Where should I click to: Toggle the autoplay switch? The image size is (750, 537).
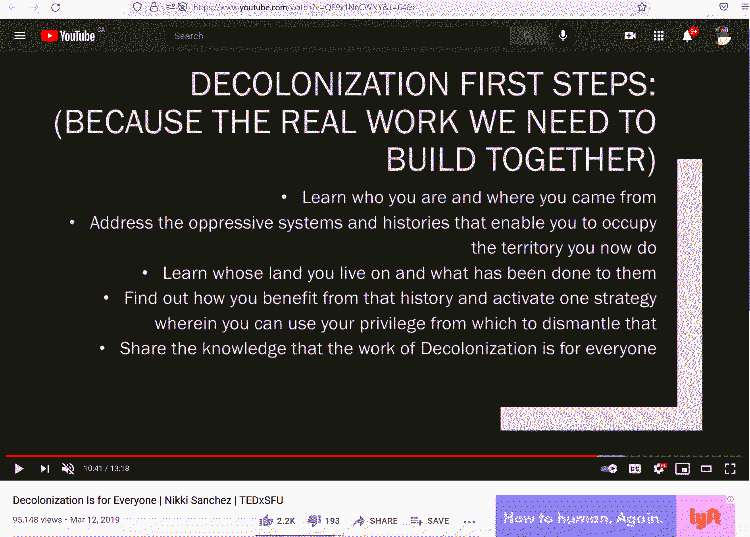[610, 468]
